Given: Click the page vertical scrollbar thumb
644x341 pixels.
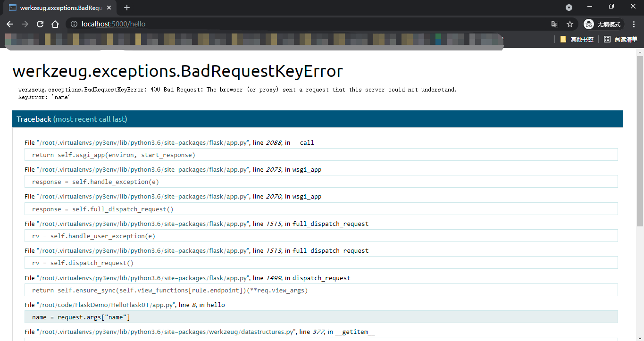Looking at the screenshot, I should [640, 141].
